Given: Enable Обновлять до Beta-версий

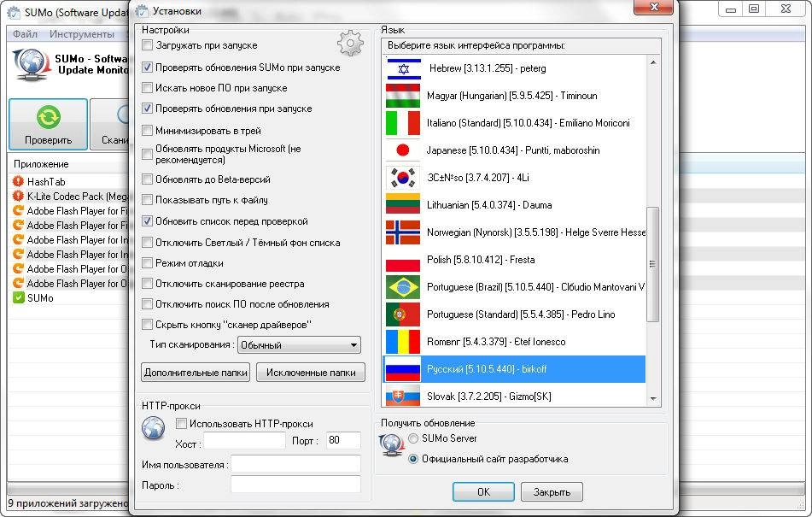Looking at the screenshot, I should click(x=147, y=179).
